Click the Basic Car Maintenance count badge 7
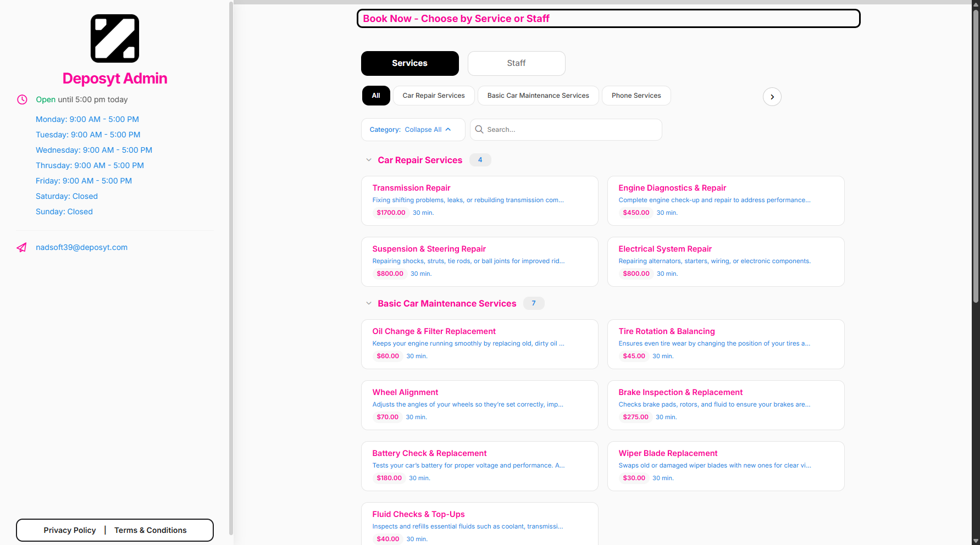The height and width of the screenshot is (545, 980). 533,303
